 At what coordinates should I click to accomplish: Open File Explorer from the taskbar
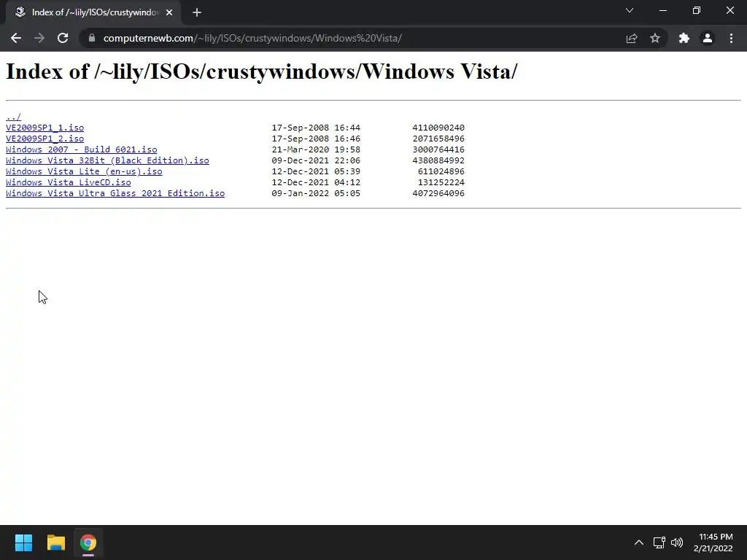55,542
